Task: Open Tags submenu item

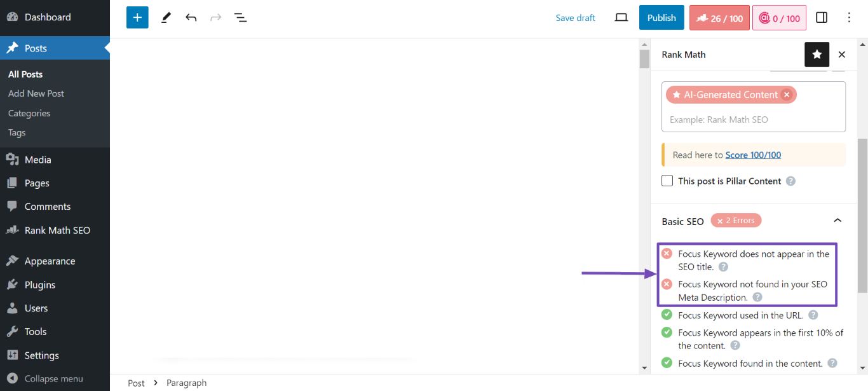Action: (x=17, y=133)
